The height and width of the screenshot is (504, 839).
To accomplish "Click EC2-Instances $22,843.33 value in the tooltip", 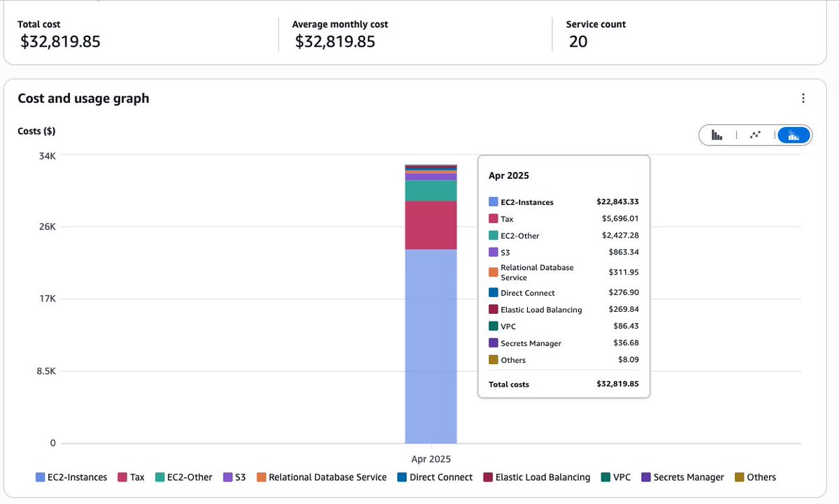I will [617, 201].
